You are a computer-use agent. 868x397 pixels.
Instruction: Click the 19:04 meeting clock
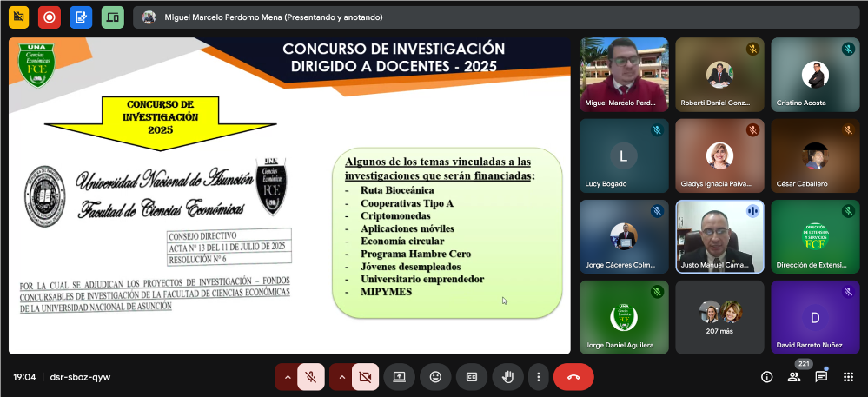tap(24, 377)
